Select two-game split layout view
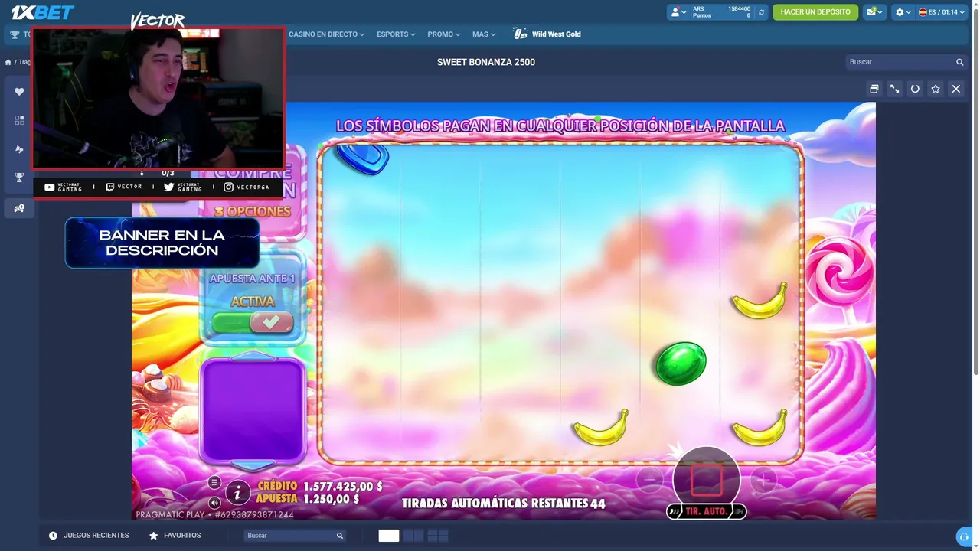980x551 pixels. [x=413, y=536]
